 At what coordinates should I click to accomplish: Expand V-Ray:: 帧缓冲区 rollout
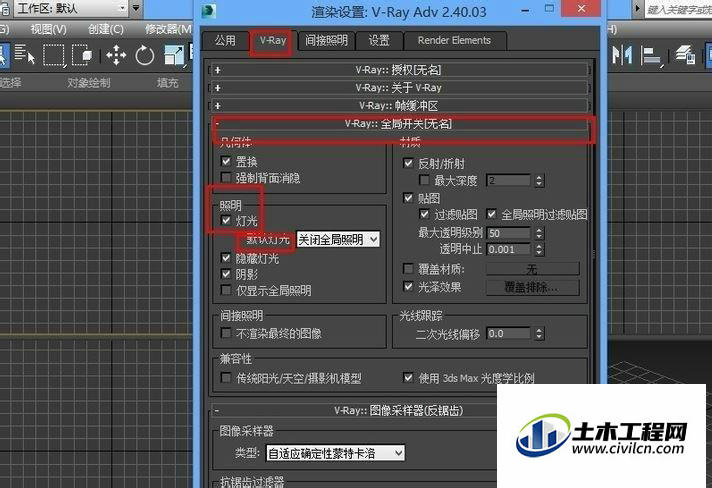[x=398, y=106]
